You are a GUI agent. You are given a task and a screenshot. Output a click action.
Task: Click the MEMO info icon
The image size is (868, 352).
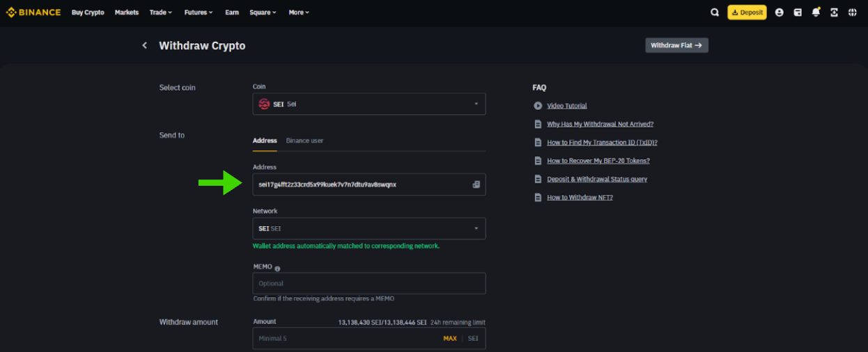pos(277,269)
